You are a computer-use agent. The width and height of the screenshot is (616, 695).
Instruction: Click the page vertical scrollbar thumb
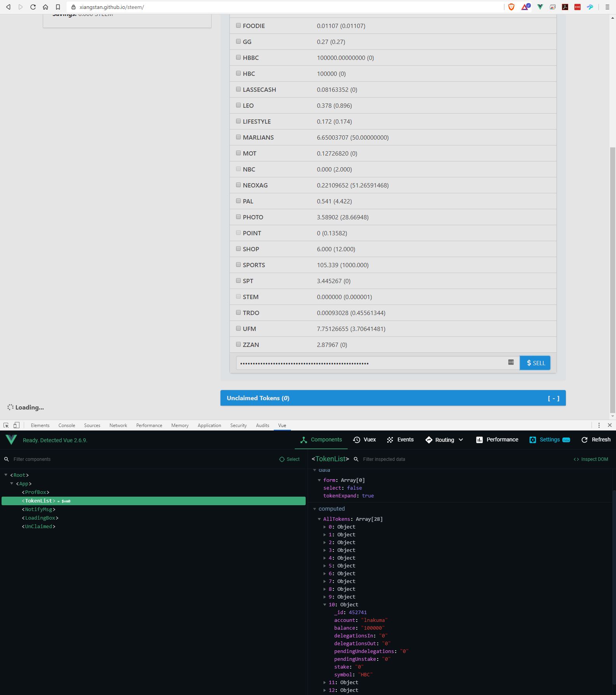[612, 280]
